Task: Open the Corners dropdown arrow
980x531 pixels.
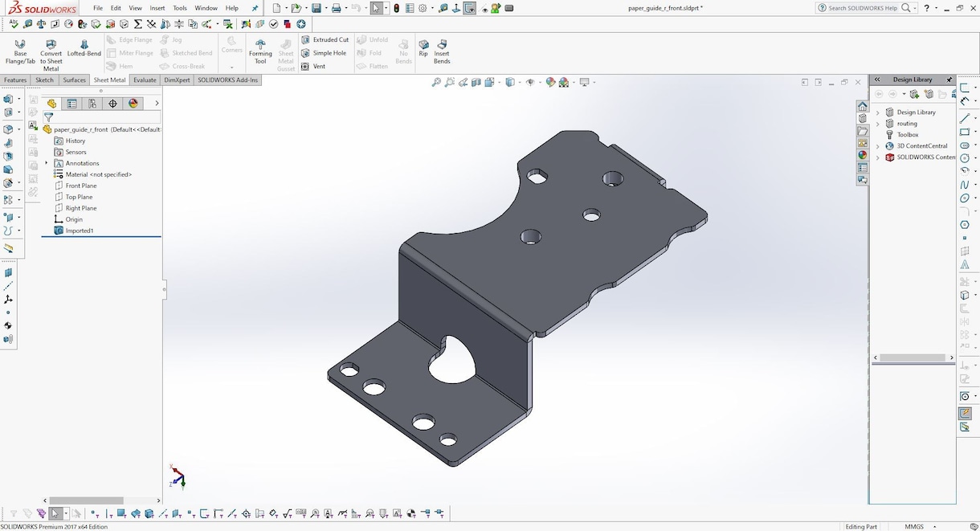Action: (231, 67)
